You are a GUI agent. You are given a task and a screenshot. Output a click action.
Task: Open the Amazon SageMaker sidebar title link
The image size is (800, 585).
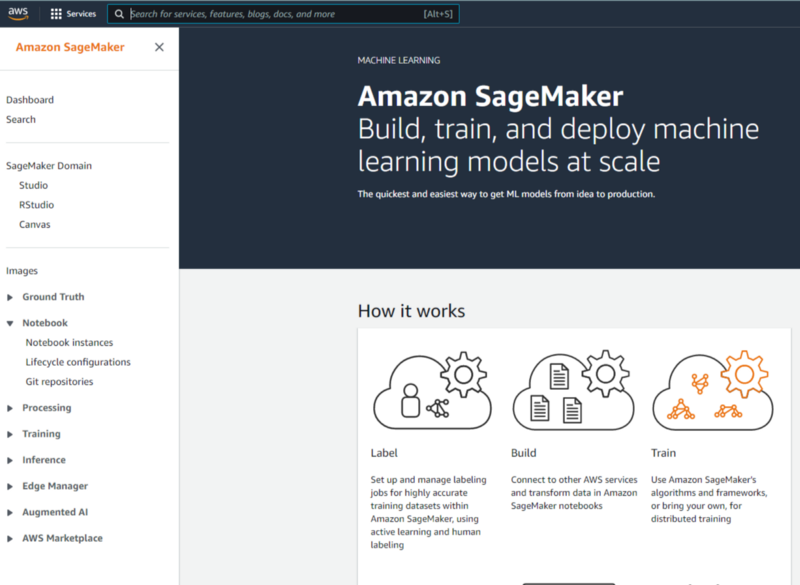tap(70, 47)
